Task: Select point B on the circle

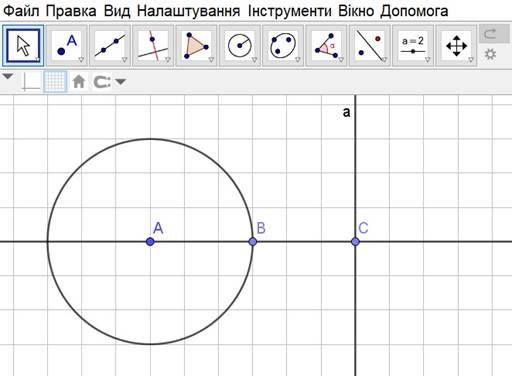Action: [x=253, y=242]
